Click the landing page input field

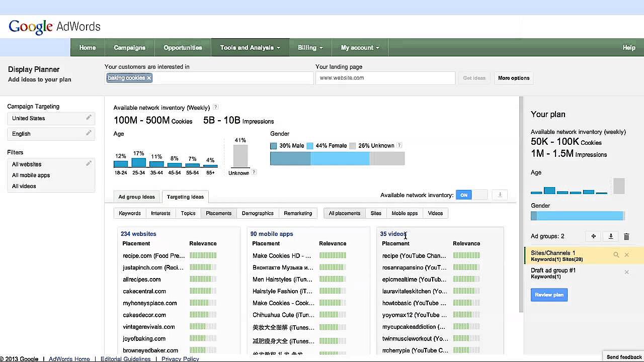coord(385,78)
